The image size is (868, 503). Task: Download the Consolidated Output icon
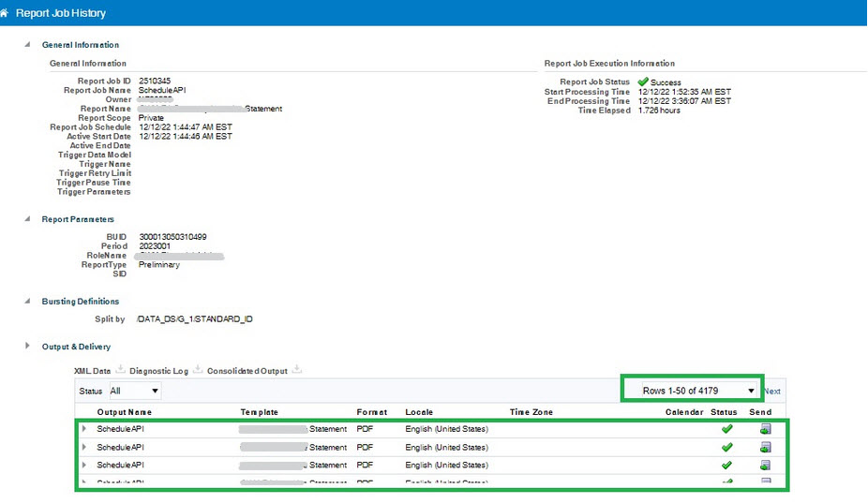pyautogui.click(x=297, y=370)
